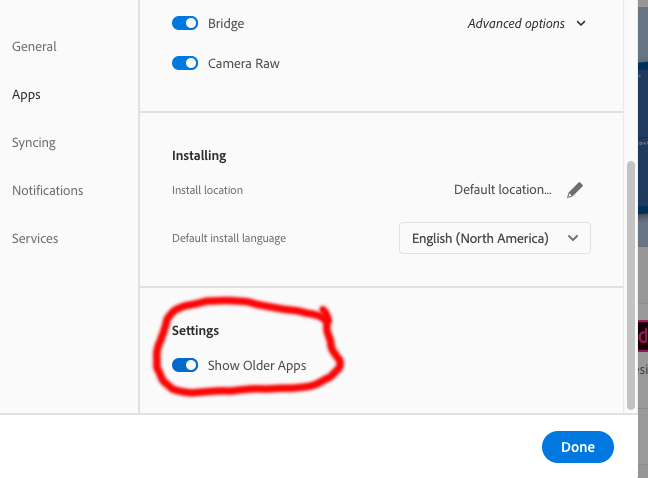Click the Default location text

pos(502,189)
